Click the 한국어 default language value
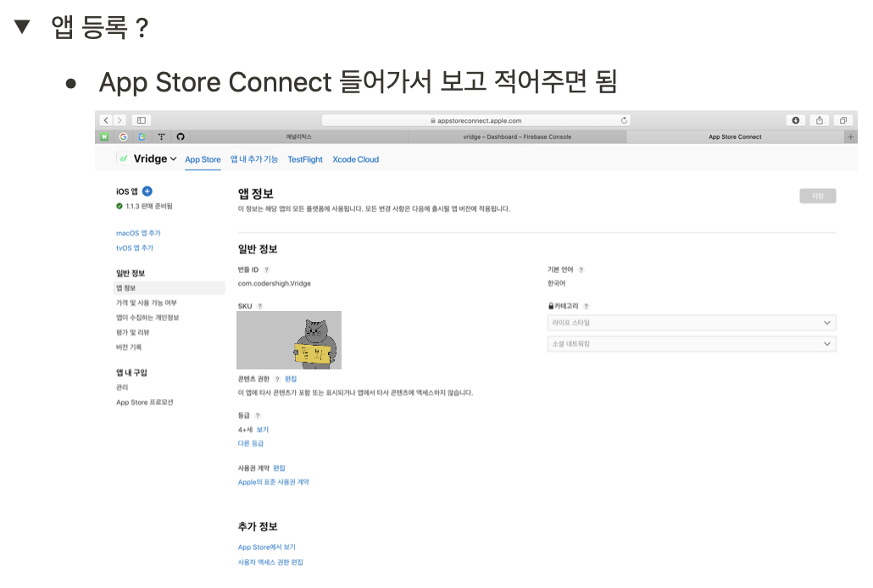 click(x=556, y=284)
